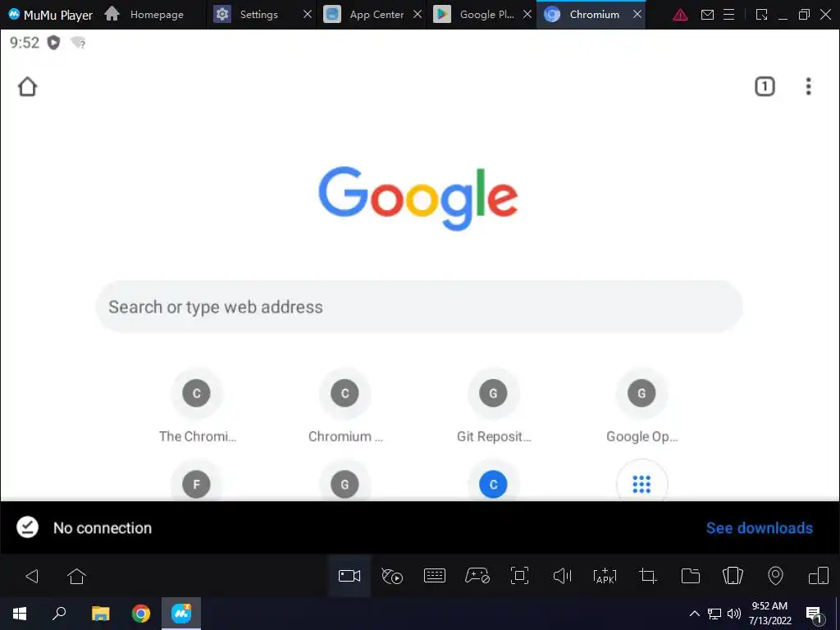
Task: Open Chromium three-dot menu
Action: click(x=808, y=86)
